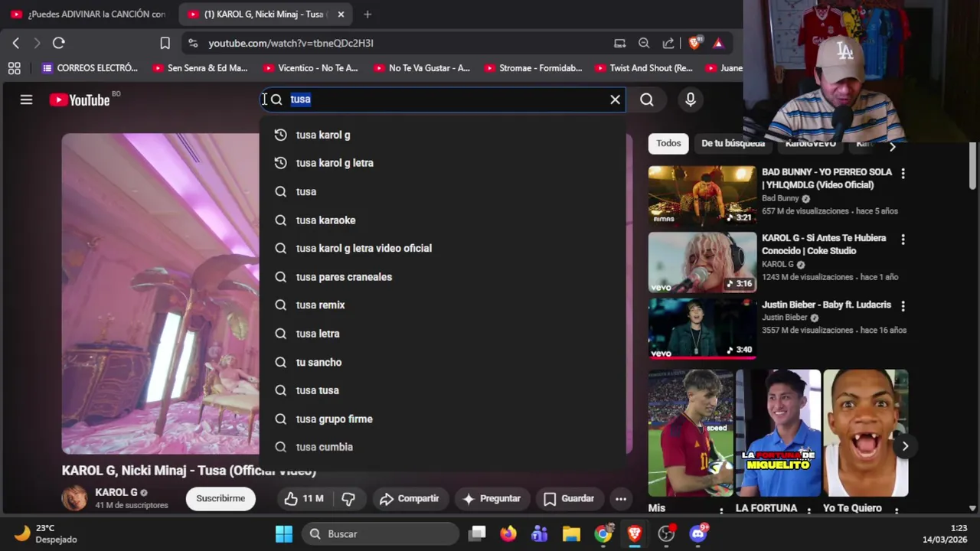Open the YouTube hamburger guide menu
This screenshot has width=980, height=551.
(x=26, y=99)
